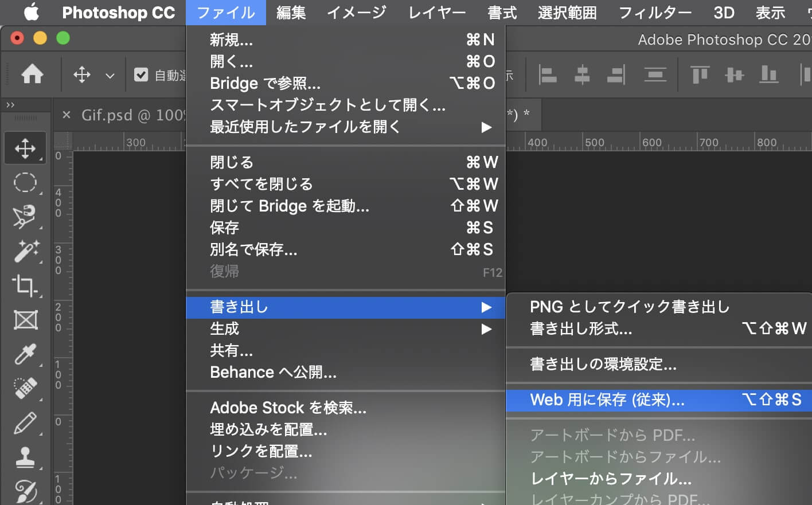The height and width of the screenshot is (505, 812).
Task: Click Align left edges icon
Action: tap(548, 75)
